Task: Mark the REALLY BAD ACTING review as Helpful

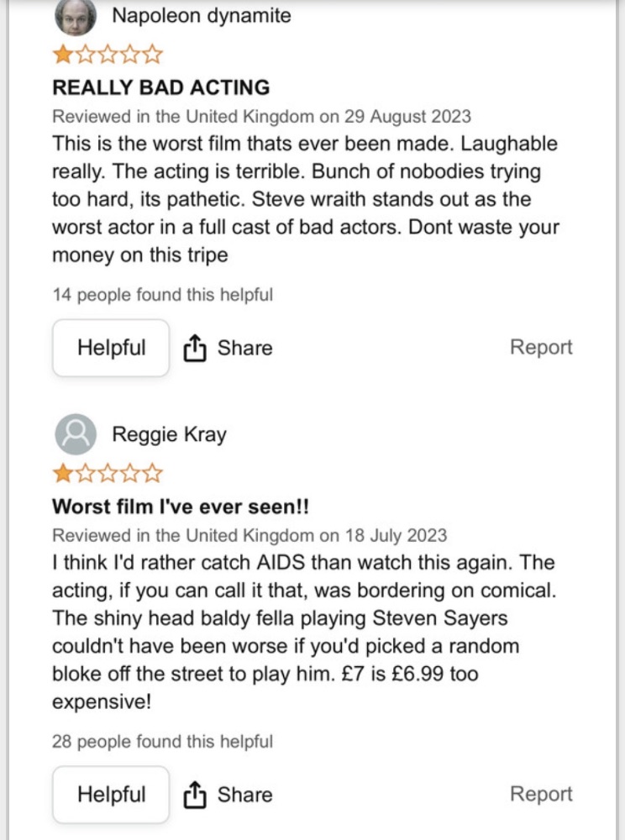Action: coord(111,348)
